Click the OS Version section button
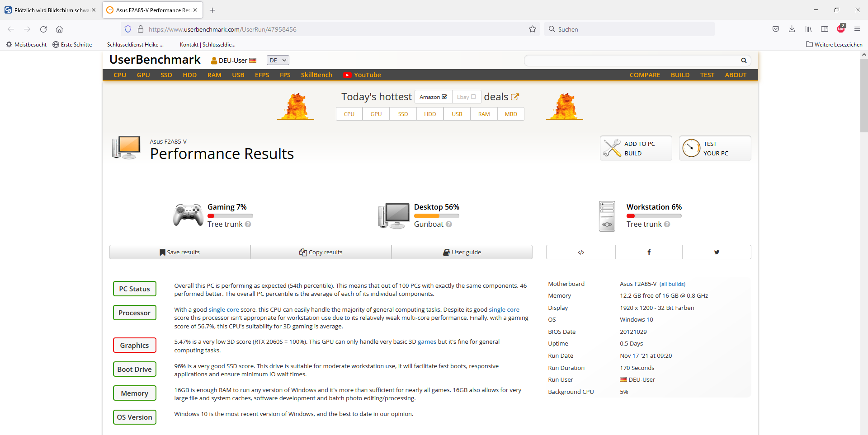Viewport: 868px width, 435px height. [x=134, y=417]
